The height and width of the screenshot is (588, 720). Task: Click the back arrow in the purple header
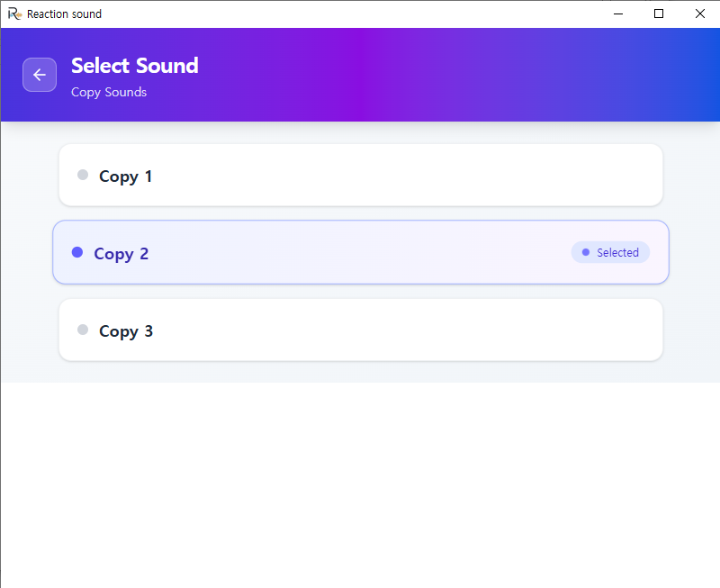pyautogui.click(x=40, y=75)
